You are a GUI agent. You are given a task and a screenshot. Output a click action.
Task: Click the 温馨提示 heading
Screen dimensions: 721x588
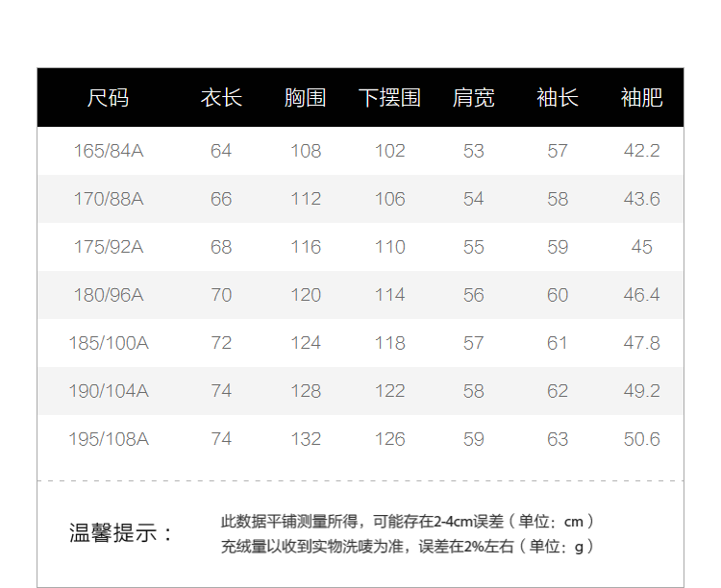coord(122,533)
